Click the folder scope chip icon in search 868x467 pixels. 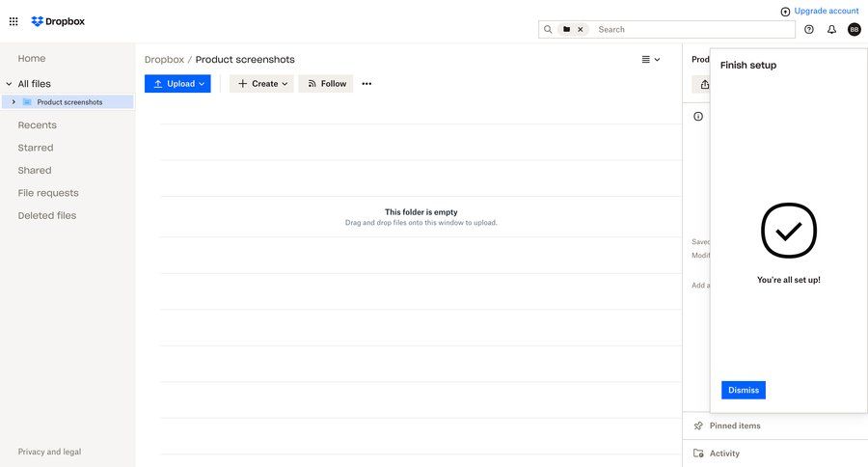coord(566,29)
